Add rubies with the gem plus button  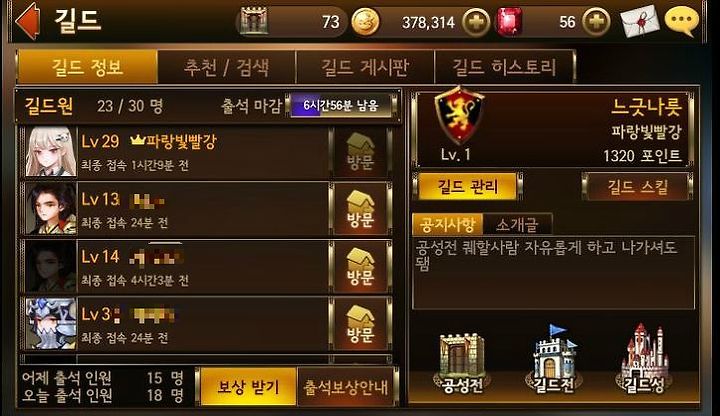[596, 22]
